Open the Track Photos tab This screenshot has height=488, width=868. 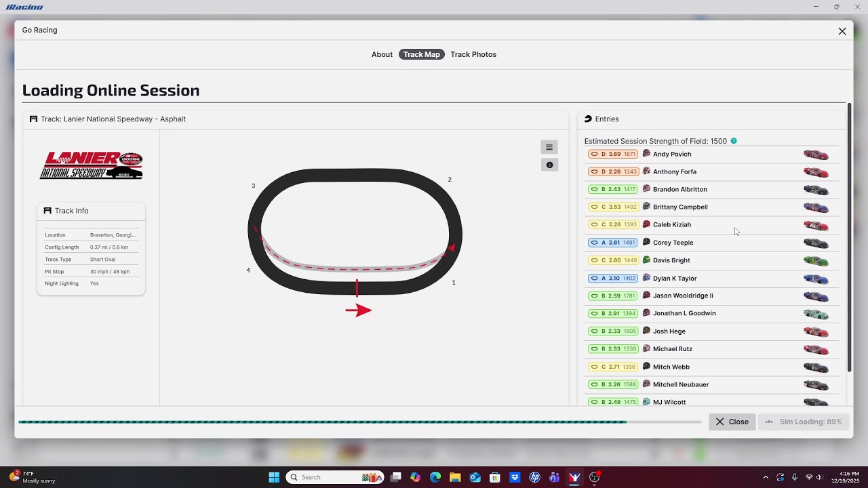(473, 54)
